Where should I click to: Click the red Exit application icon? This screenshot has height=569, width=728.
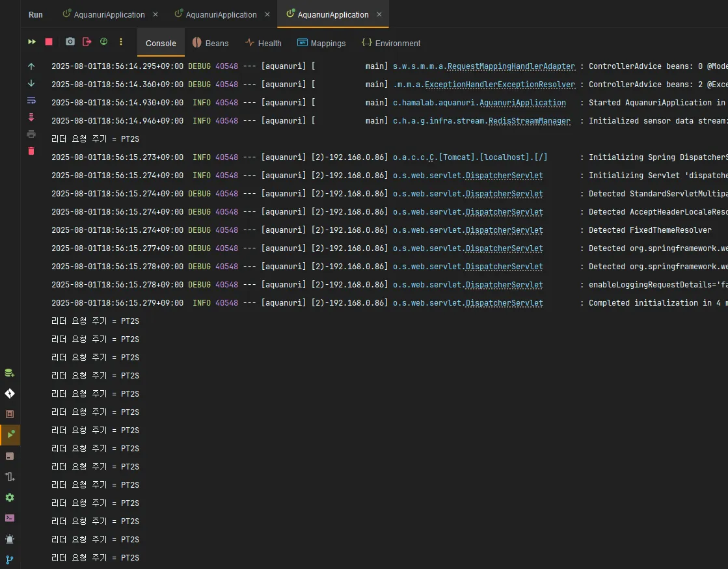click(x=87, y=42)
